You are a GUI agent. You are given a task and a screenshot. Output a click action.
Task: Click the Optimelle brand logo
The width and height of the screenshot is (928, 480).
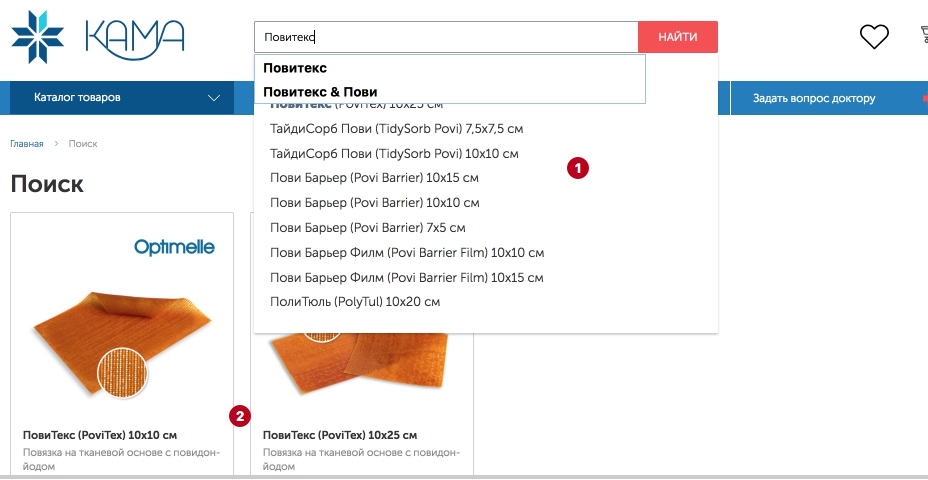pos(174,247)
